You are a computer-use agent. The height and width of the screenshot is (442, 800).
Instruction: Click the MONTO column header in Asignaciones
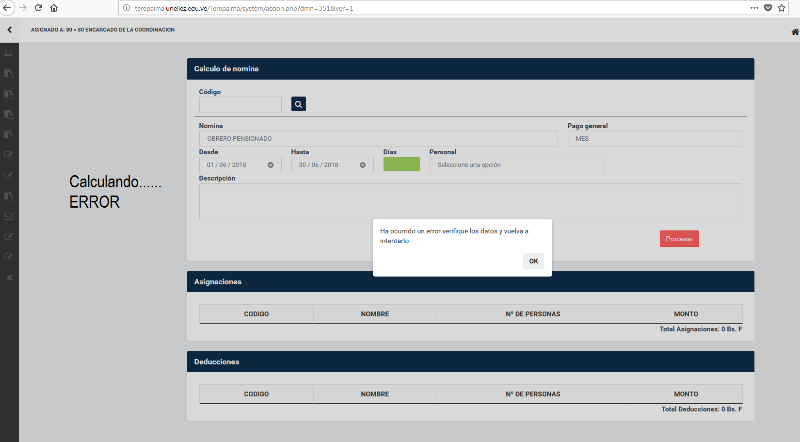point(686,314)
